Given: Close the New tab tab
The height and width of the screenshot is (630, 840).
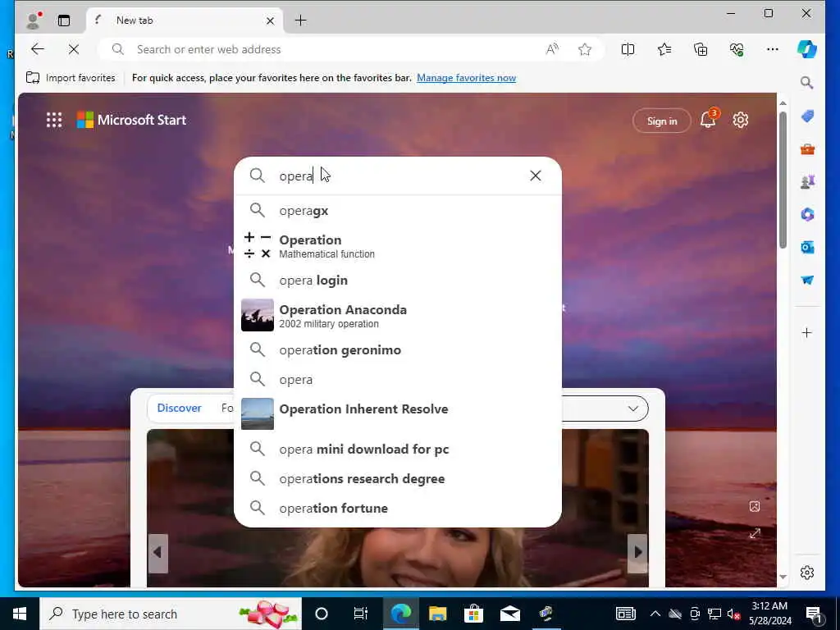Looking at the screenshot, I should (270, 21).
